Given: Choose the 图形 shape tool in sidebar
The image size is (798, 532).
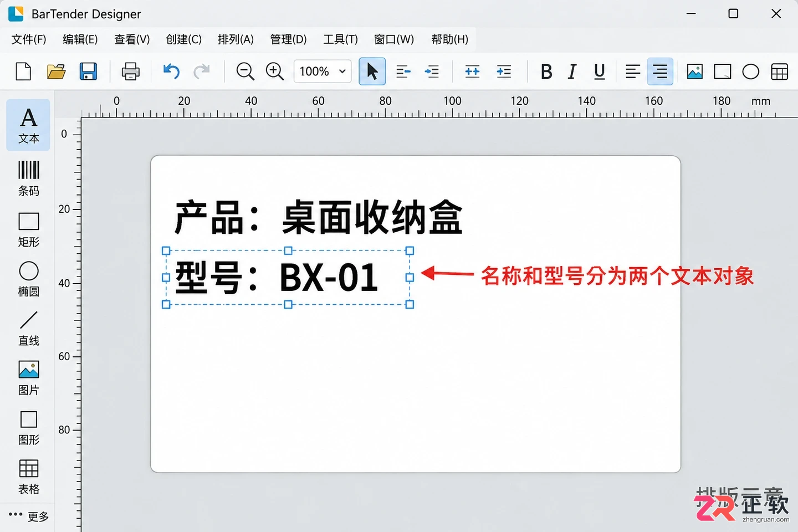Looking at the screenshot, I should (29, 428).
